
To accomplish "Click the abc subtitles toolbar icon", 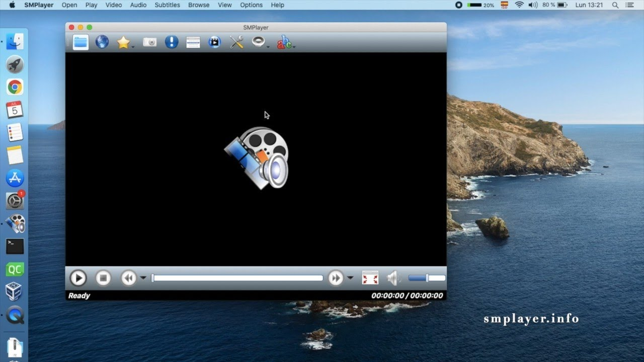I will coord(284,42).
